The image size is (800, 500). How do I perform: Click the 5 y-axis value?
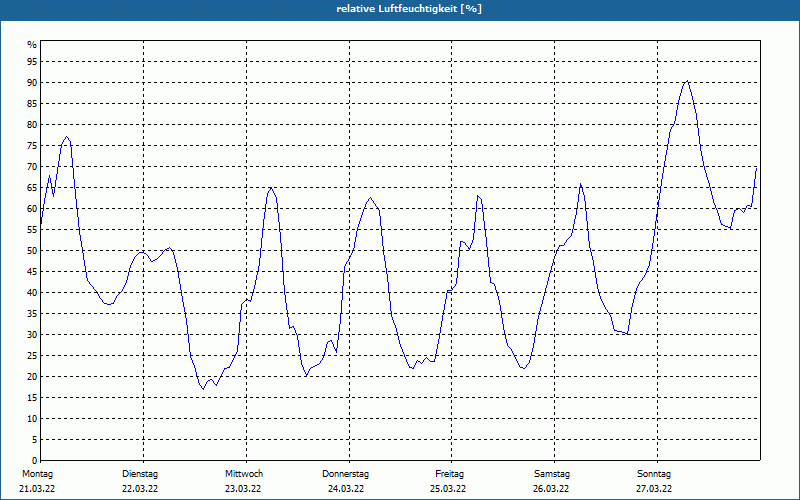click(x=34, y=440)
